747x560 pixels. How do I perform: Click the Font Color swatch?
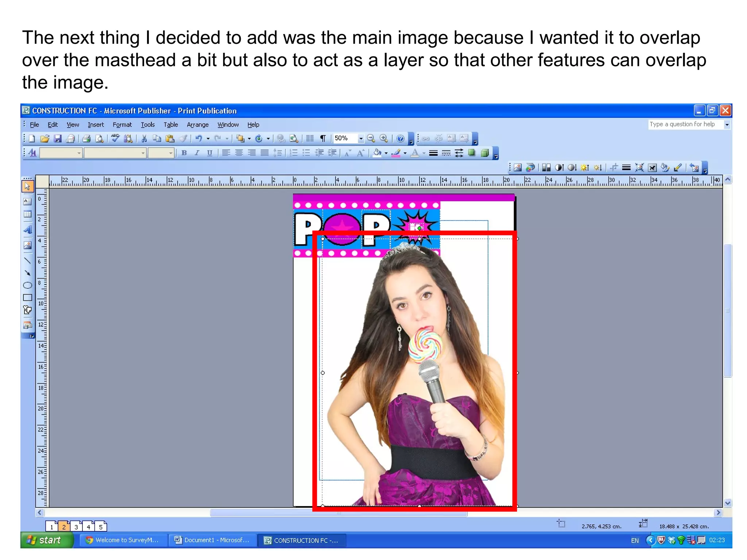[415, 153]
